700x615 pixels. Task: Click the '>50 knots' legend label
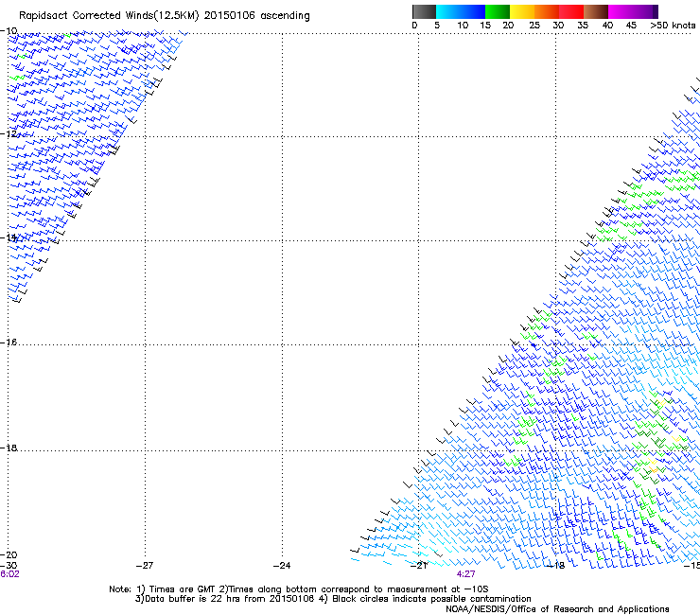coord(673,26)
